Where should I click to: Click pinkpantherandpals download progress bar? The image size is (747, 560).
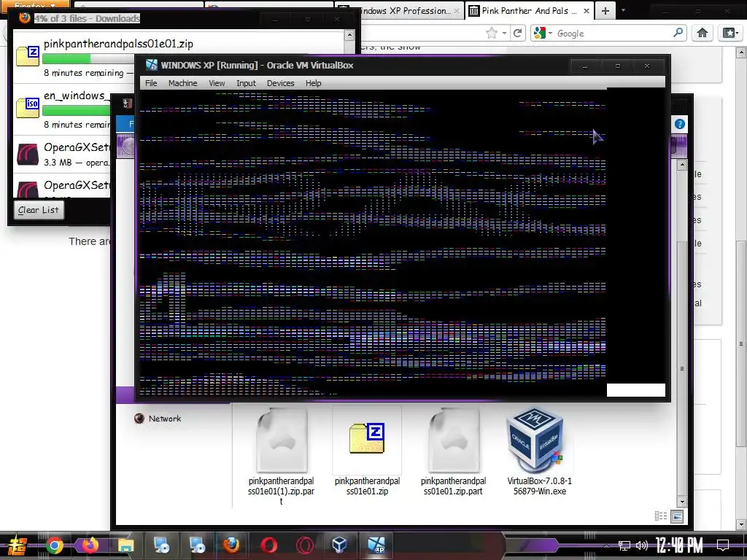pos(88,58)
